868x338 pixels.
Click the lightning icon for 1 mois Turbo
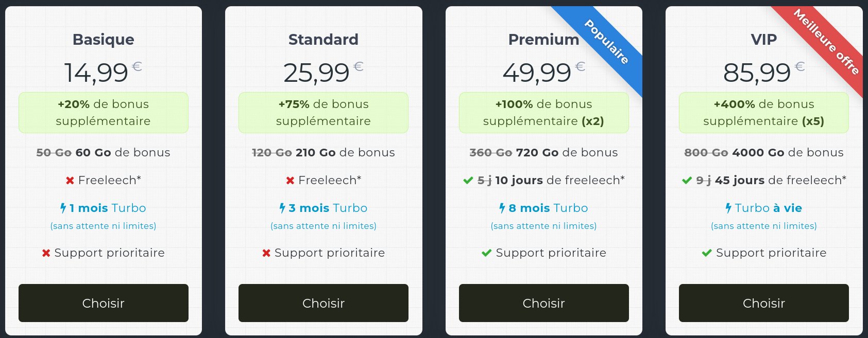pyautogui.click(x=63, y=208)
